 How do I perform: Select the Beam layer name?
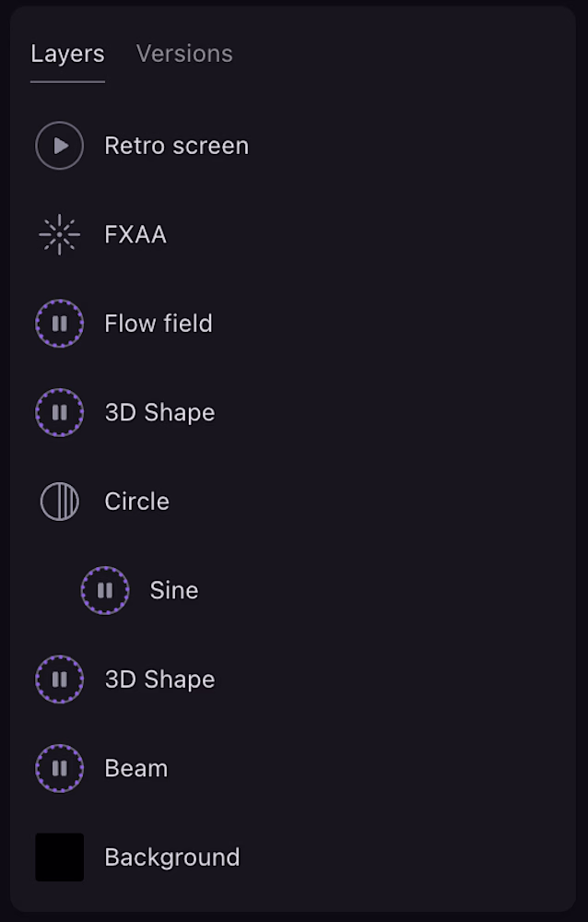pos(136,768)
